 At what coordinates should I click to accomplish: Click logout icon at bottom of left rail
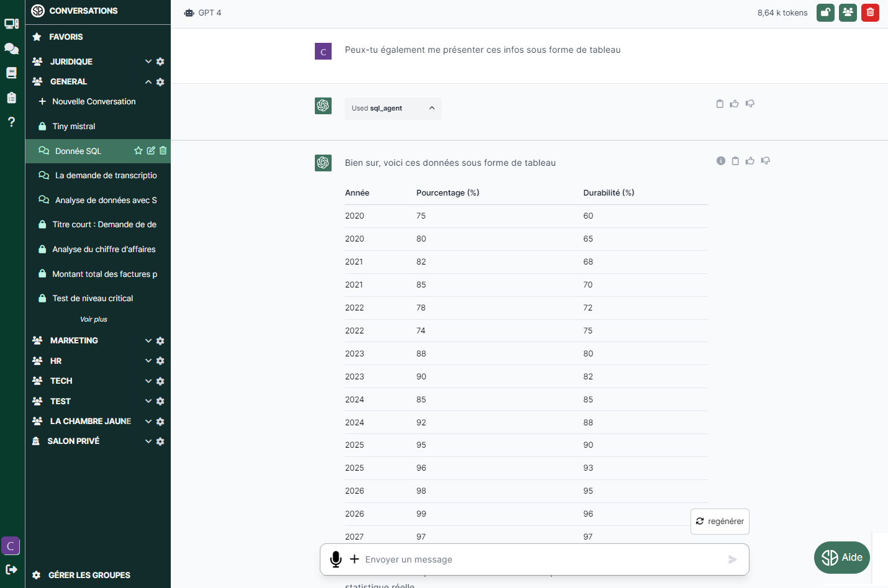coord(11,569)
